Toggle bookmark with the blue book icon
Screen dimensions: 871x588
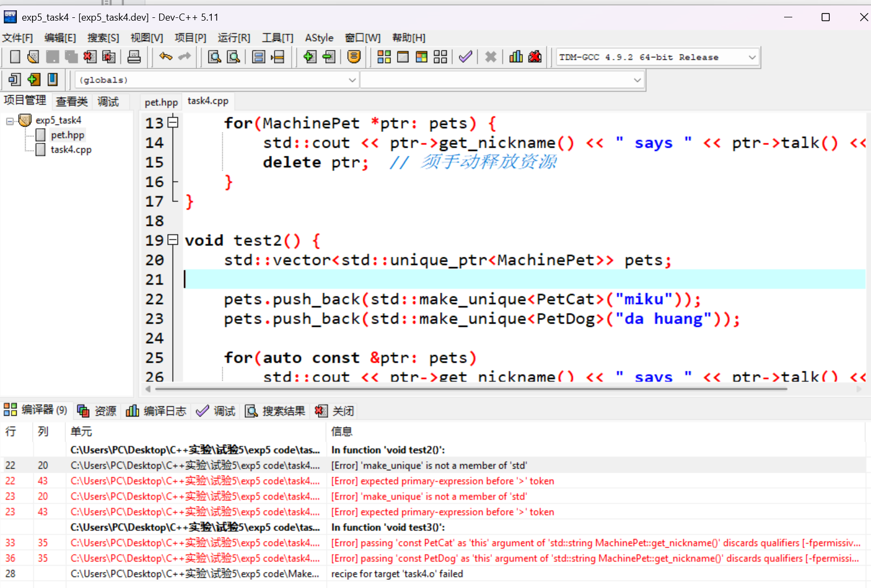point(53,80)
